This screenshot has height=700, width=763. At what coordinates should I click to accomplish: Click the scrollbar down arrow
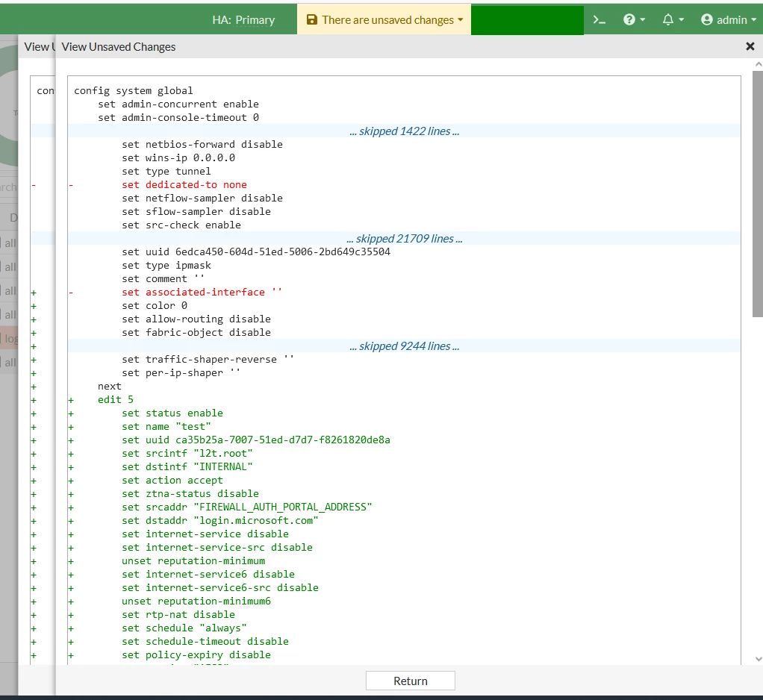click(x=758, y=659)
